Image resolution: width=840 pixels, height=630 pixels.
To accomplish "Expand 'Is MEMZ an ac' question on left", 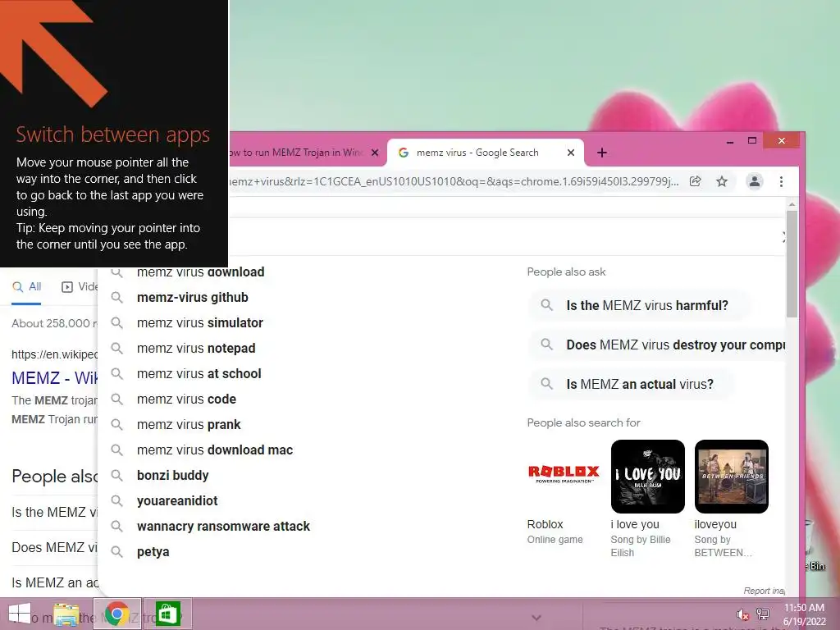I will pos(55,582).
